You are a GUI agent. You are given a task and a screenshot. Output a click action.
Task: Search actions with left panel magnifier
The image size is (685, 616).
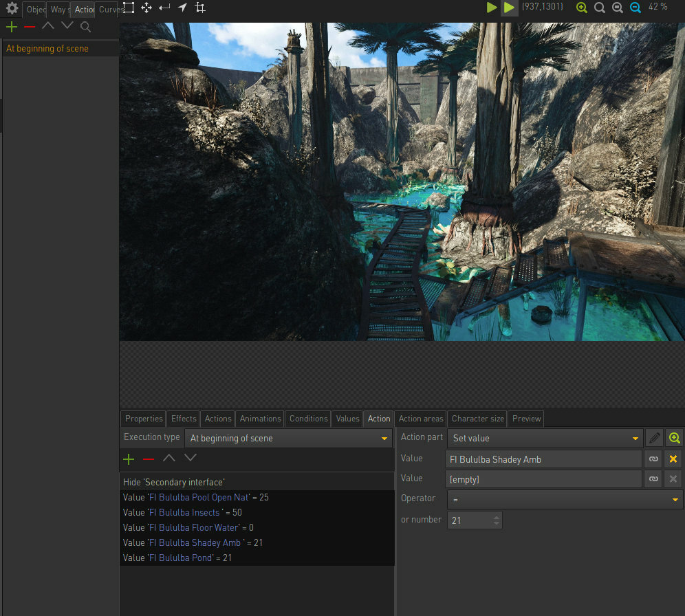(x=85, y=27)
